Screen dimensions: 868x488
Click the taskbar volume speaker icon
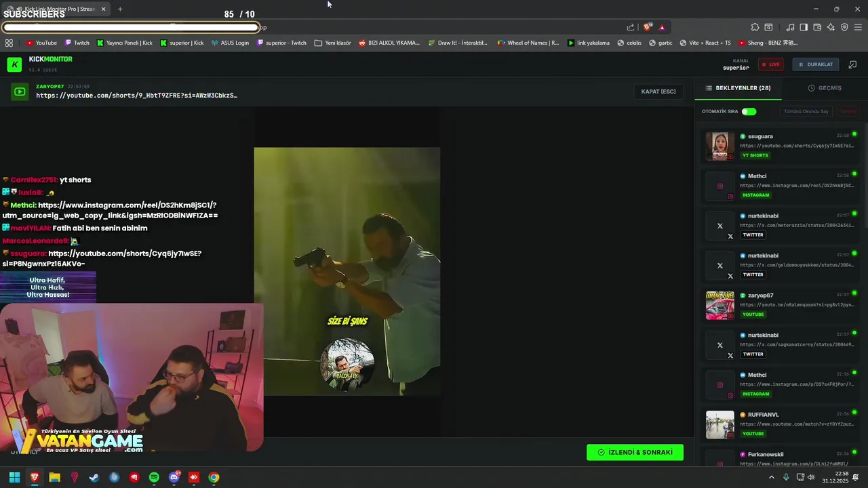(x=812, y=477)
